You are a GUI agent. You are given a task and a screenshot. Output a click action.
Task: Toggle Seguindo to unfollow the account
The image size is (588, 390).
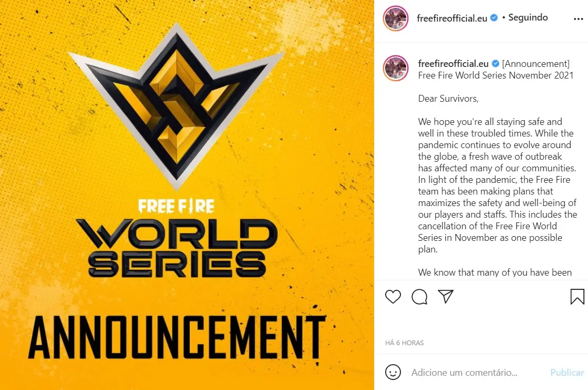[527, 17]
